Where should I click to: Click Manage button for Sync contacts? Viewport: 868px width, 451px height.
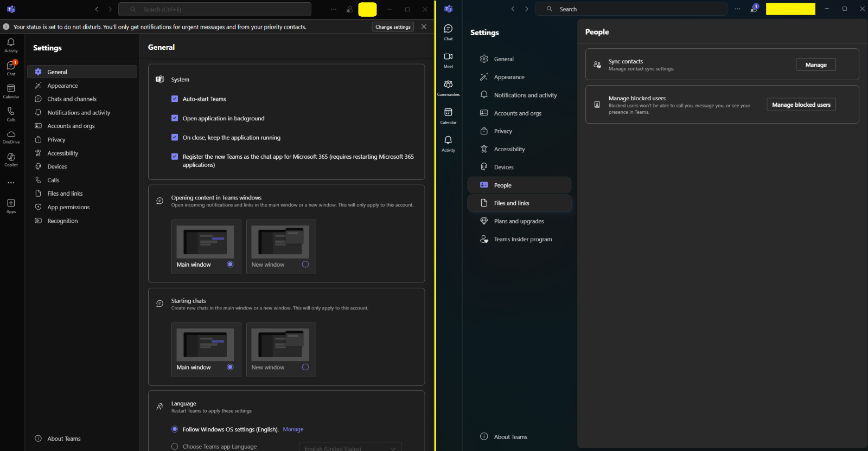816,65
